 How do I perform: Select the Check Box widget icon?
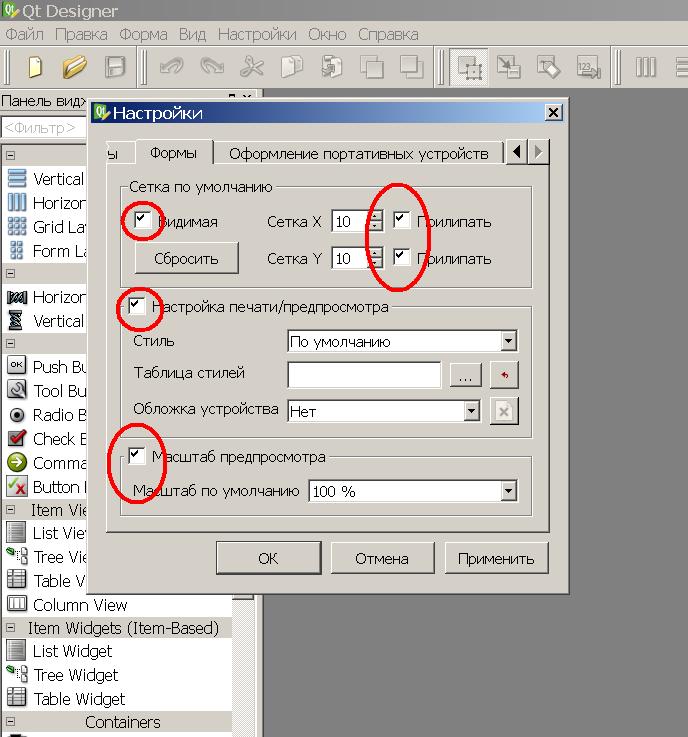17,438
